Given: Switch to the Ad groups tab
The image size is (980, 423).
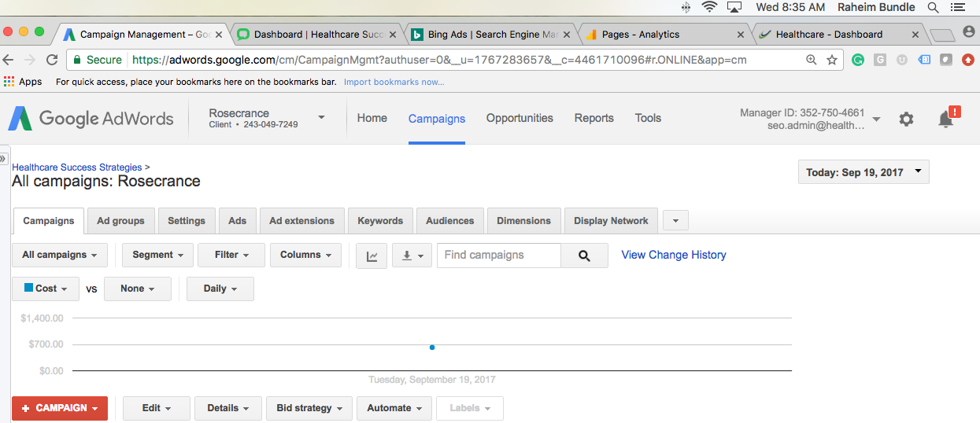Looking at the screenshot, I should (120, 221).
